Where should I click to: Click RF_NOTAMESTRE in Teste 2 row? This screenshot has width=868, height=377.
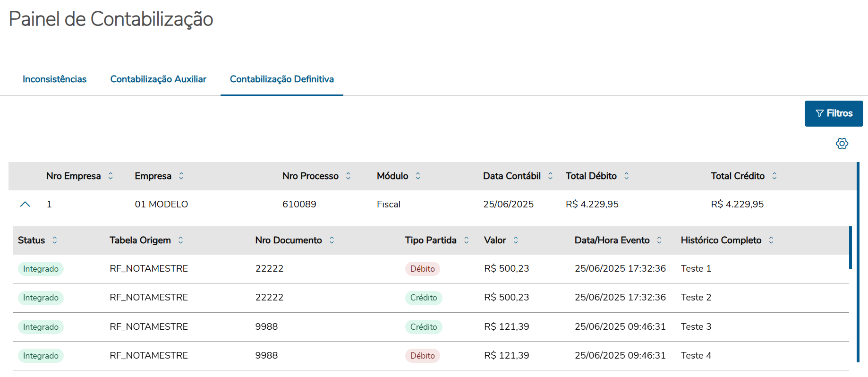149,297
